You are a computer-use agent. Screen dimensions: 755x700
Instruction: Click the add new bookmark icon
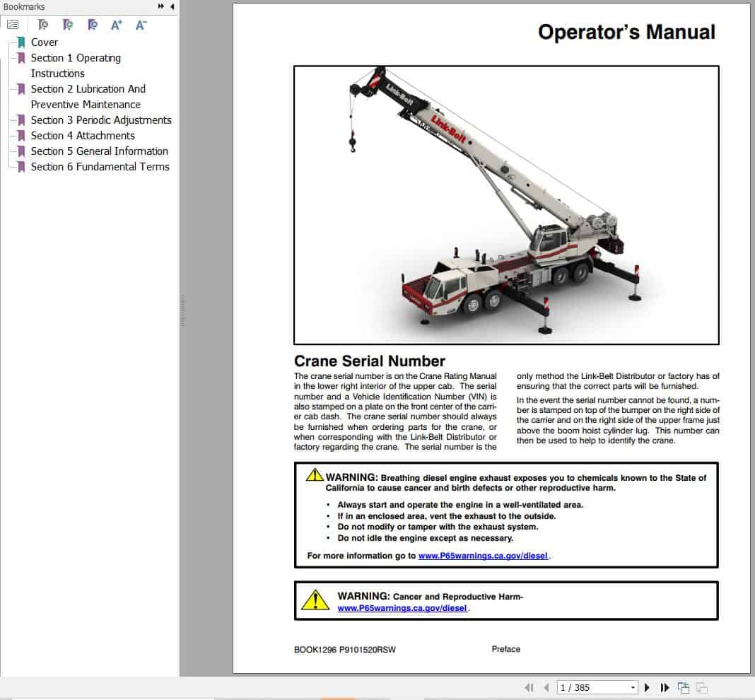point(67,24)
